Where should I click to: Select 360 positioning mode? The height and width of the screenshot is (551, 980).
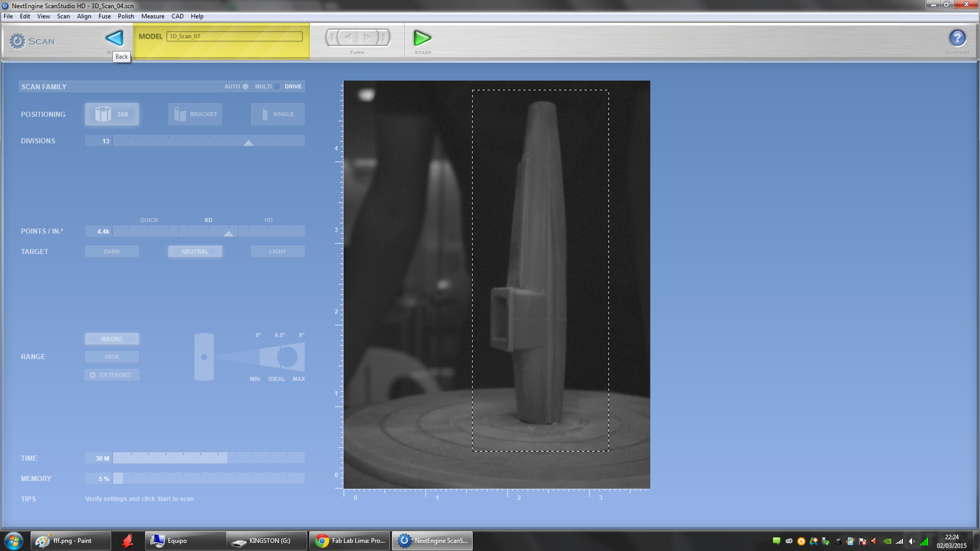click(x=112, y=114)
